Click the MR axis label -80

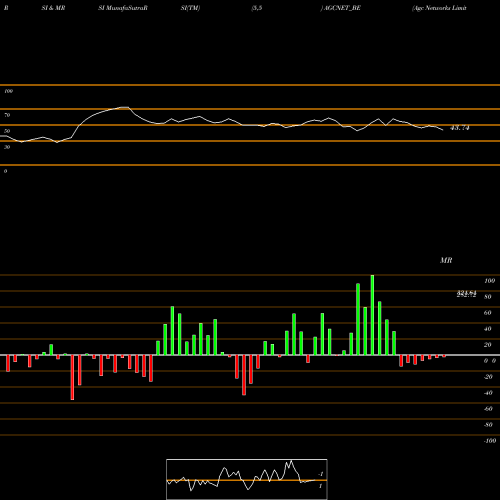[488, 425]
